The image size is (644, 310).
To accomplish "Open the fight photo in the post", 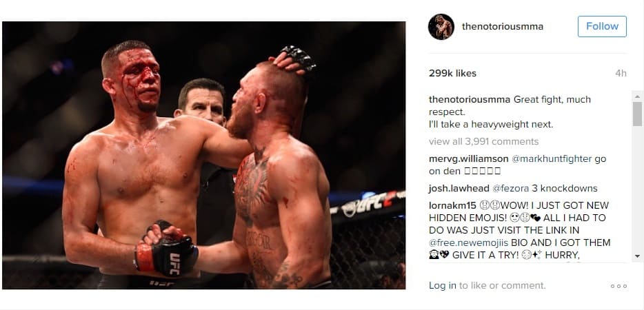I will (203, 155).
